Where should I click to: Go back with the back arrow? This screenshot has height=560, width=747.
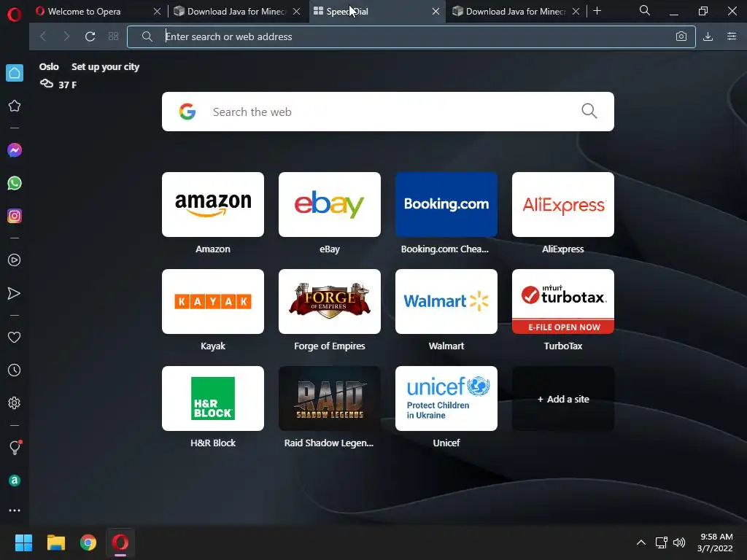pyautogui.click(x=43, y=36)
